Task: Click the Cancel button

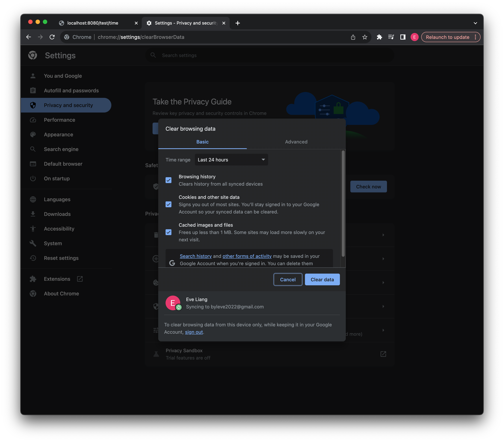Action: coord(287,279)
